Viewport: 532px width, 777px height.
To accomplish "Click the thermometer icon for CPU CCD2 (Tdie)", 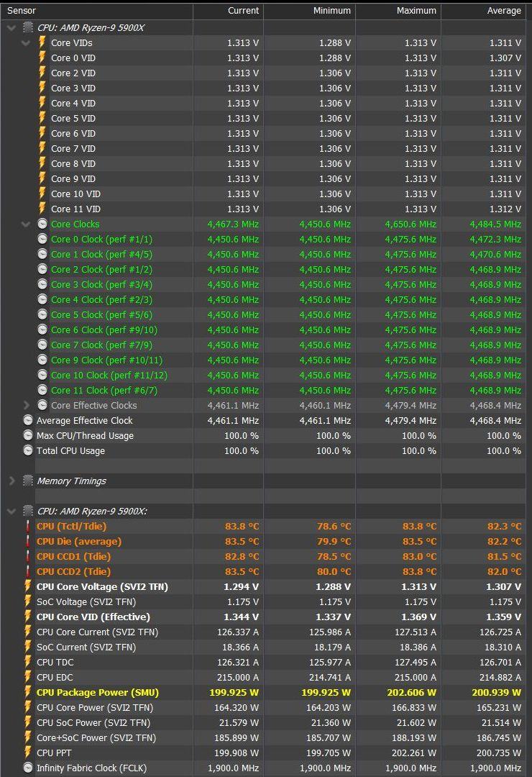I will [28, 571].
